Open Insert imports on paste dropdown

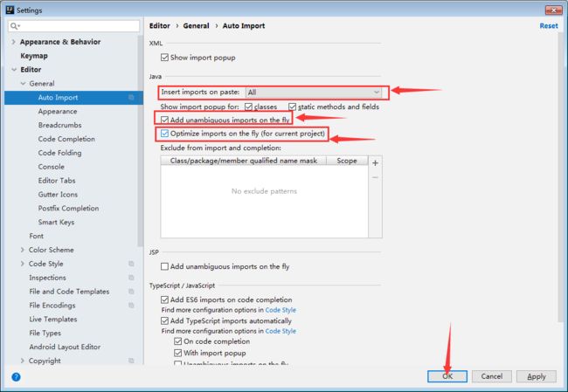click(x=314, y=93)
